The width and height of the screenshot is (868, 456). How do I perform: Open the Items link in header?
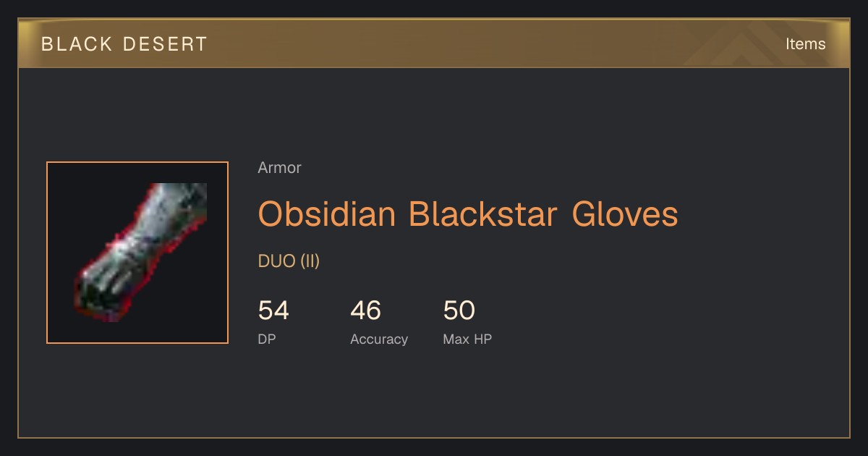(805, 44)
